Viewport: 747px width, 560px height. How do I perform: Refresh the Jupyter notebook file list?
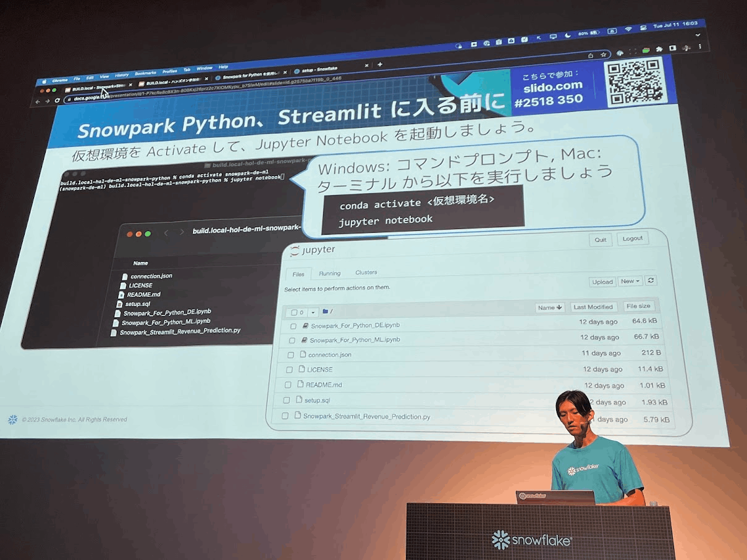pyautogui.click(x=651, y=280)
